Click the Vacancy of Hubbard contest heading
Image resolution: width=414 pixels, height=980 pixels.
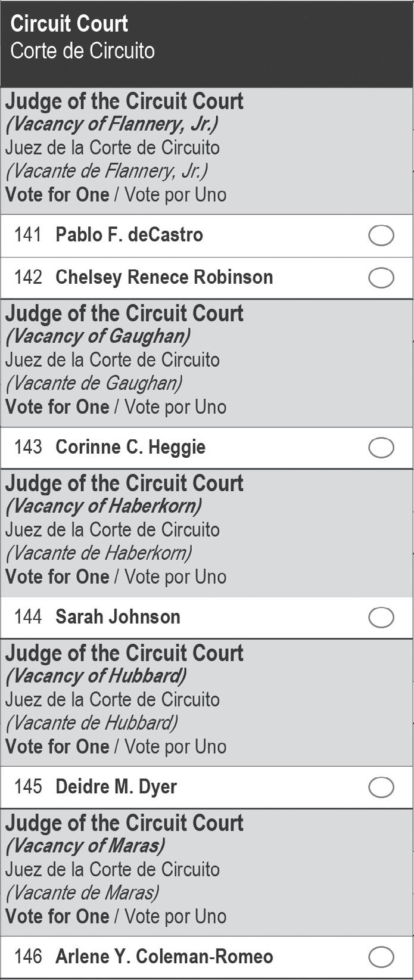96,676
